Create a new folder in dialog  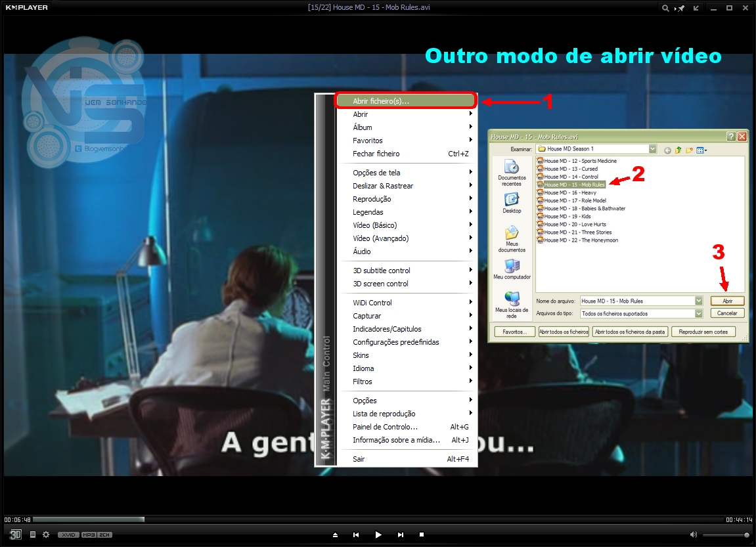(x=689, y=150)
